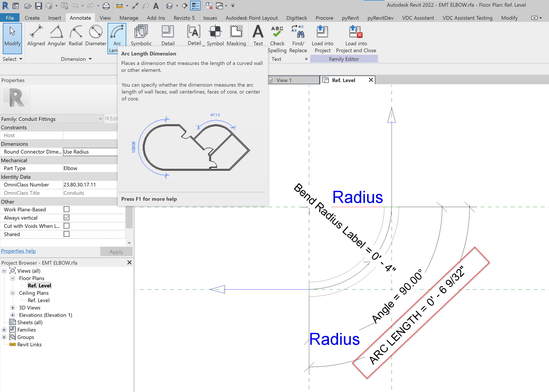This screenshot has height=392, width=549.
Task: Click the Print icon in quick access toolbar
Action: [x=106, y=6]
